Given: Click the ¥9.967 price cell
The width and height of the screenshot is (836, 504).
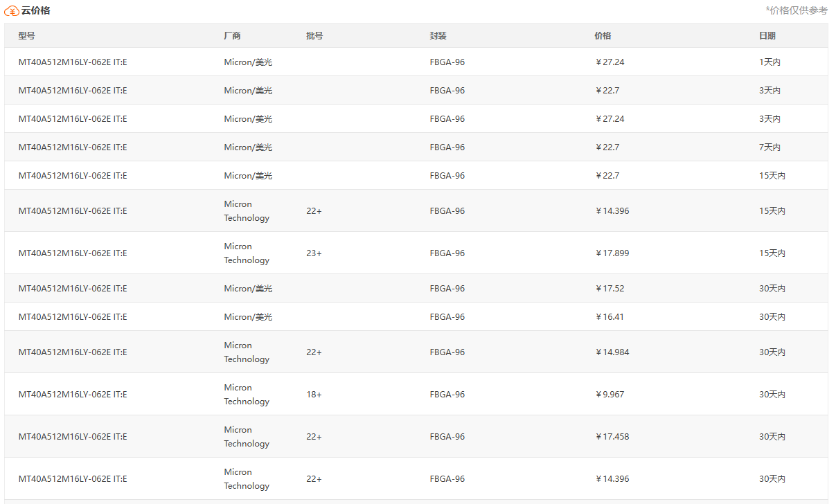Looking at the screenshot, I should point(610,395).
